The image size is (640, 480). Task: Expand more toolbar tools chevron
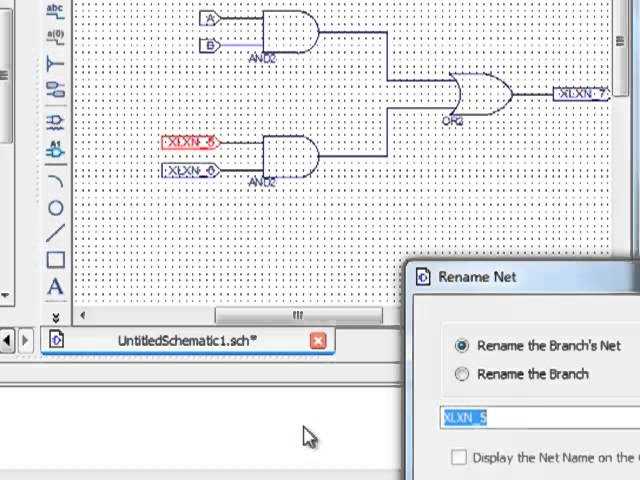[x=56, y=318]
